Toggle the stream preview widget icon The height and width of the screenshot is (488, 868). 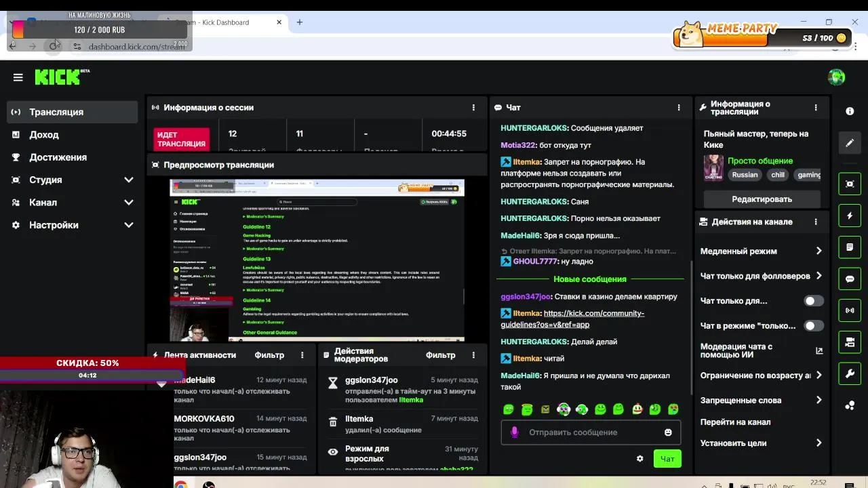[850, 184]
